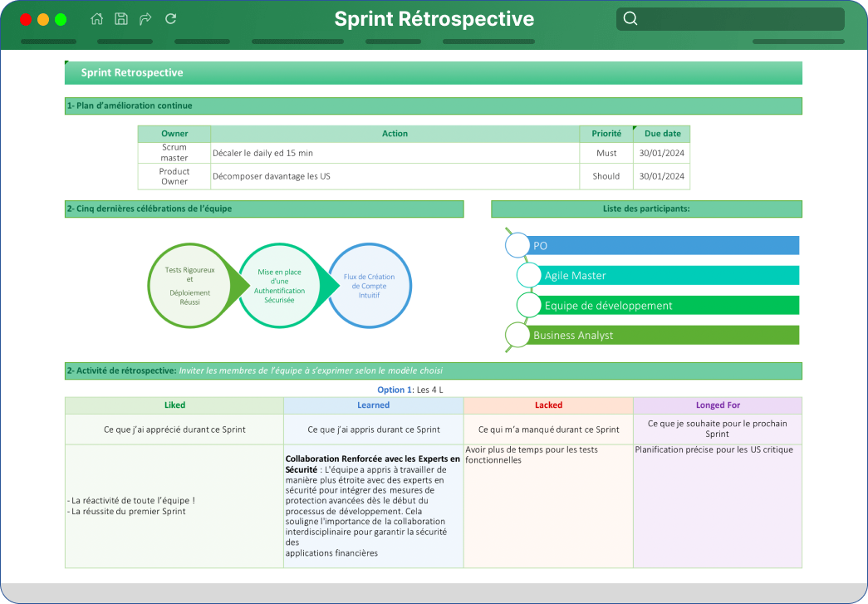Click the Priorité column header
Image resolution: width=868 pixels, height=604 pixels.
point(606,134)
